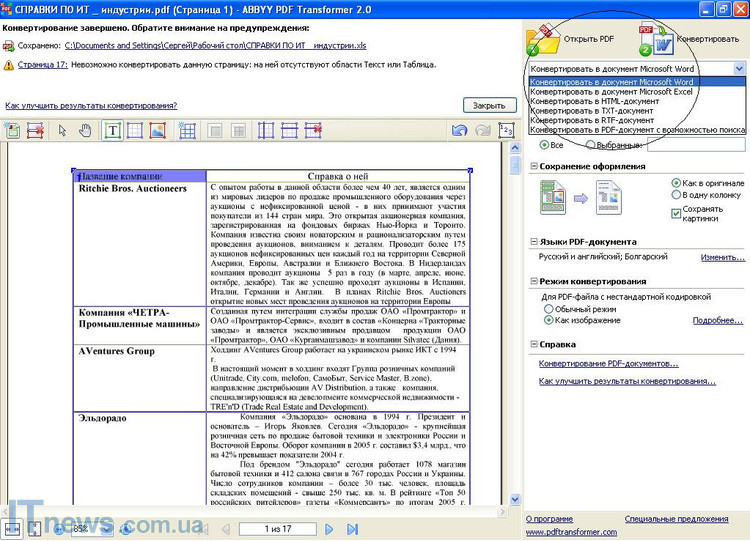This screenshot has width=750, height=541.
Task: Click the blue Undo arrow
Action: (460, 130)
